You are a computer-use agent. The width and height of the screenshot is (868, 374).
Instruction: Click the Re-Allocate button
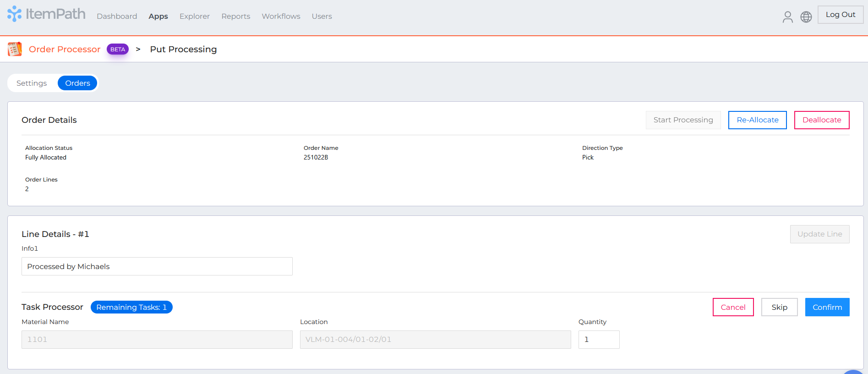coord(757,120)
